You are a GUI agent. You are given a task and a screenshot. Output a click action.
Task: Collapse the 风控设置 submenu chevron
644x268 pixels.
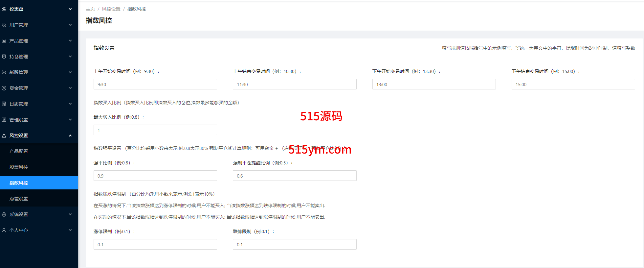tap(70, 135)
